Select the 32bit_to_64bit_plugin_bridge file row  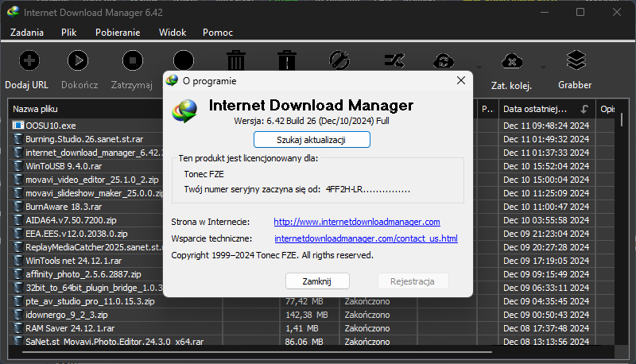86,288
